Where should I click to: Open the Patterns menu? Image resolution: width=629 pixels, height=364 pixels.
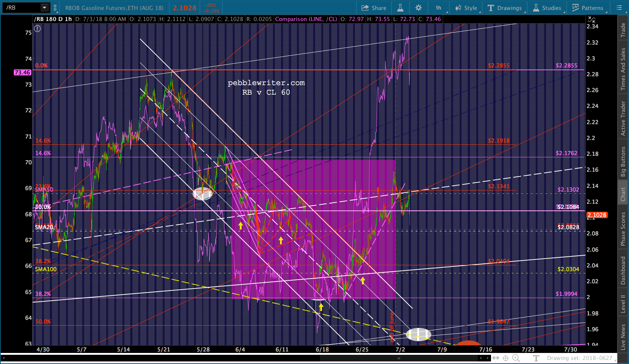tap(588, 8)
